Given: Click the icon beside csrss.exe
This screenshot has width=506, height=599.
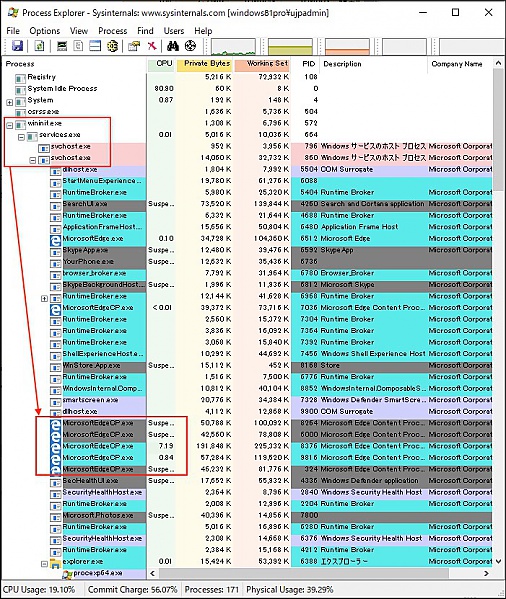Looking at the screenshot, I should (20, 113).
